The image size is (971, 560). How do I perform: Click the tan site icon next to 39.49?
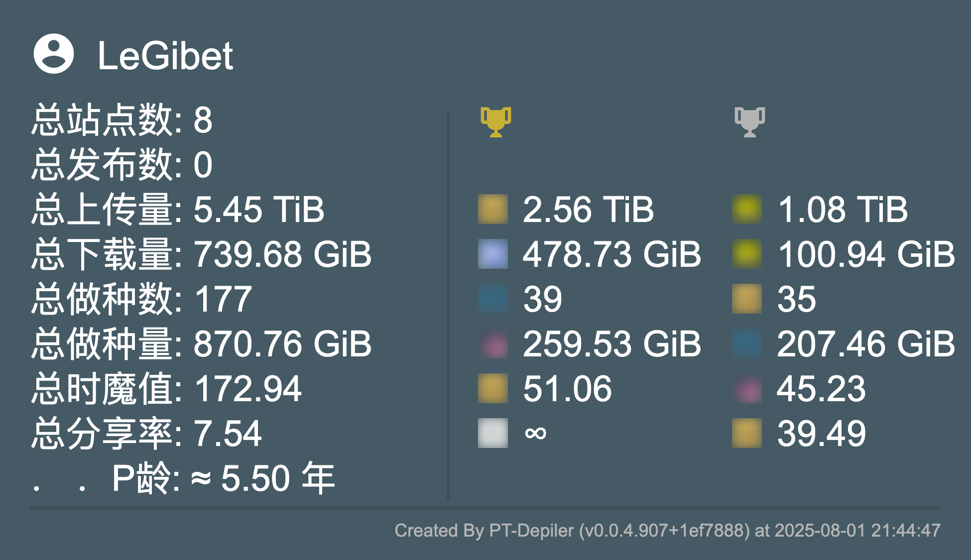tap(747, 433)
